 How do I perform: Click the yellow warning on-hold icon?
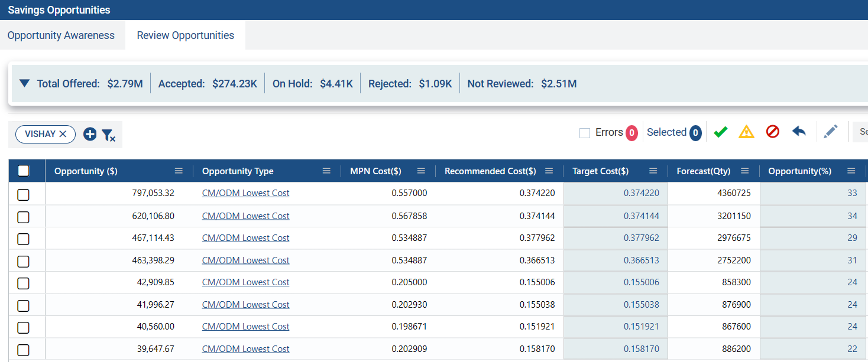pos(746,132)
